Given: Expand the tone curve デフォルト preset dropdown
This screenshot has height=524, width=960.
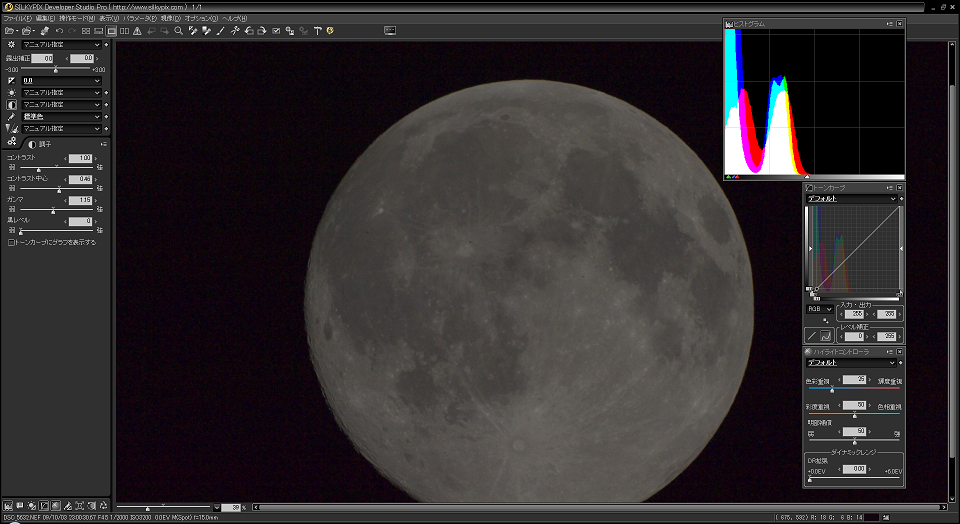Looking at the screenshot, I should pos(852,199).
